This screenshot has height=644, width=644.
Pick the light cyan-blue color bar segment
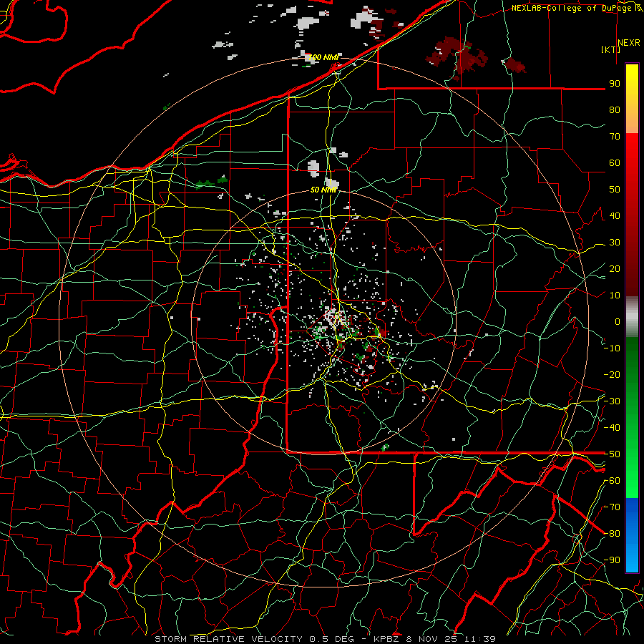[x=632, y=557]
